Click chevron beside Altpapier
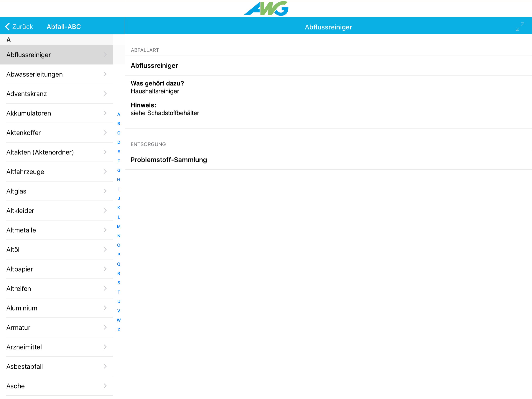Viewport: 532px width, 399px height. 105,269
